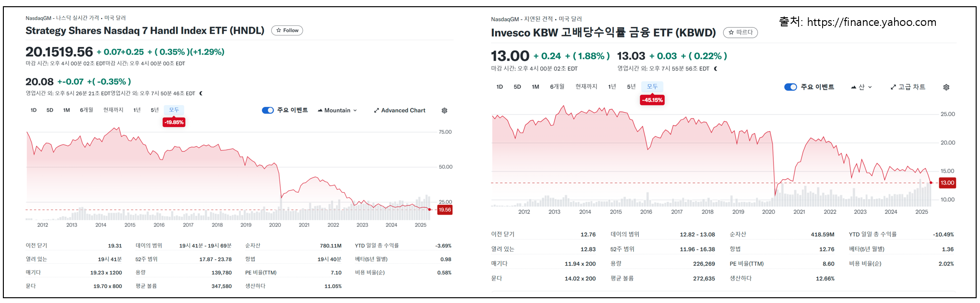Open HNDL chart settings gear icon
The width and height of the screenshot is (980, 303).
tap(444, 110)
